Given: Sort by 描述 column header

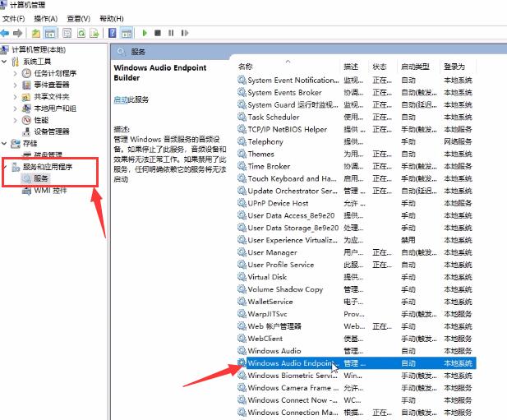Looking at the screenshot, I should 351,67.
